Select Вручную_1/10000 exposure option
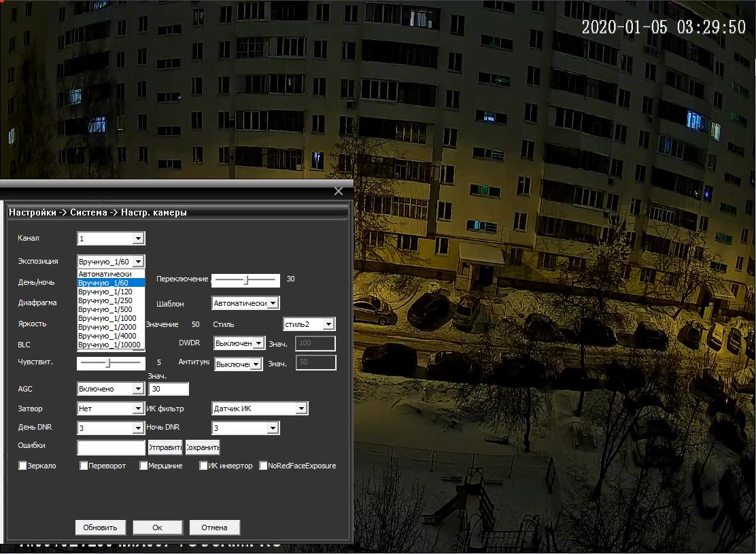 [109, 345]
